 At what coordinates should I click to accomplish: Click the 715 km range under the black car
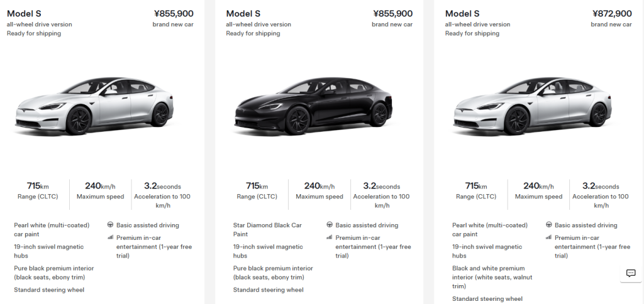257,186
